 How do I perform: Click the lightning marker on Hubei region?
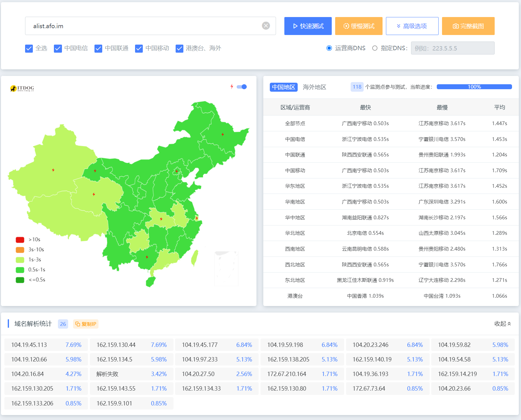pyautogui.click(x=161, y=219)
